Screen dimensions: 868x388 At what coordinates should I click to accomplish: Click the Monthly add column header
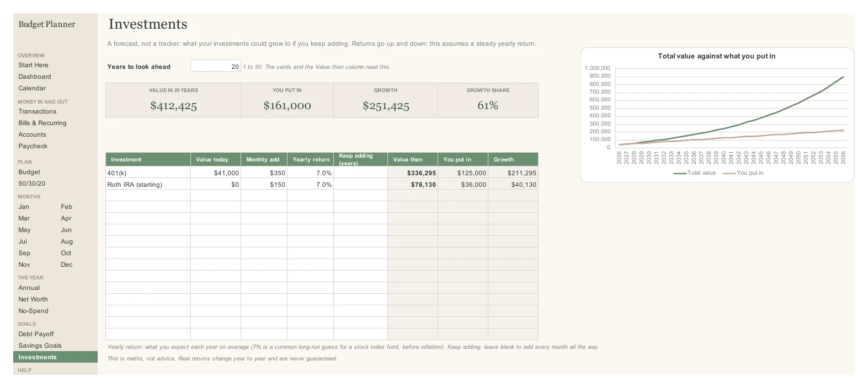coord(264,159)
